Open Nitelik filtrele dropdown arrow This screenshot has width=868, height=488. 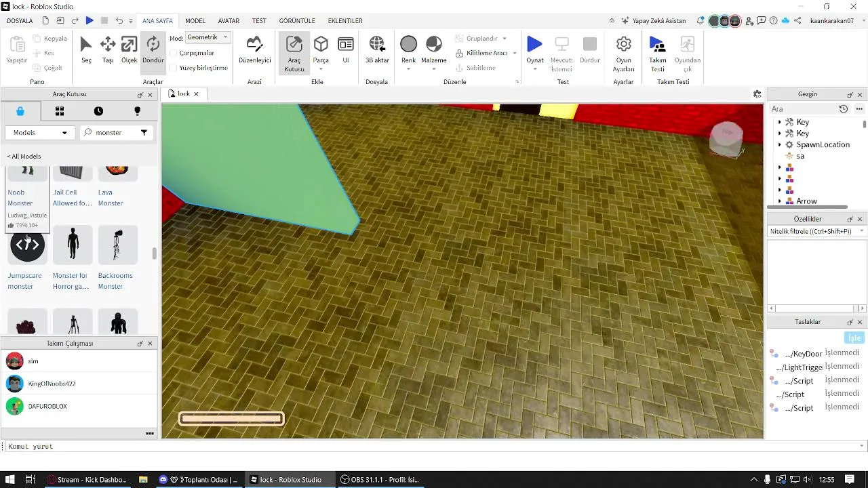[861, 232]
